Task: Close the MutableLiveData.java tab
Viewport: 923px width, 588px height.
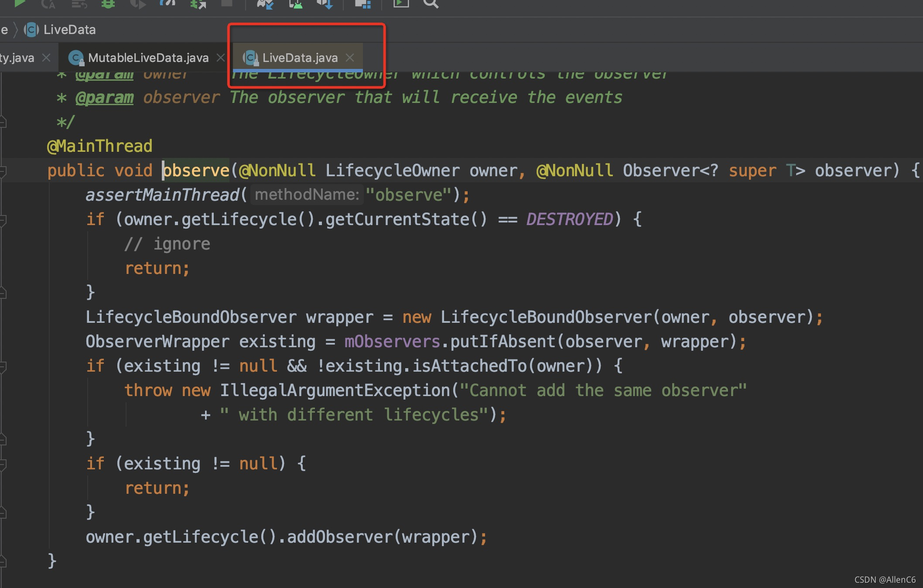Action: [221, 58]
